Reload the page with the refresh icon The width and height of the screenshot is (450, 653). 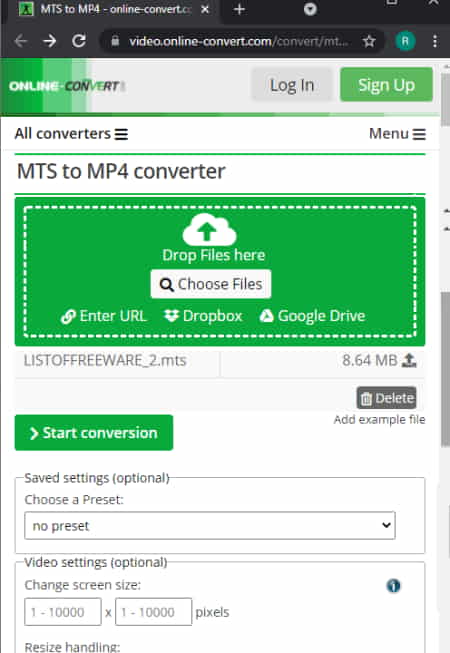click(79, 41)
